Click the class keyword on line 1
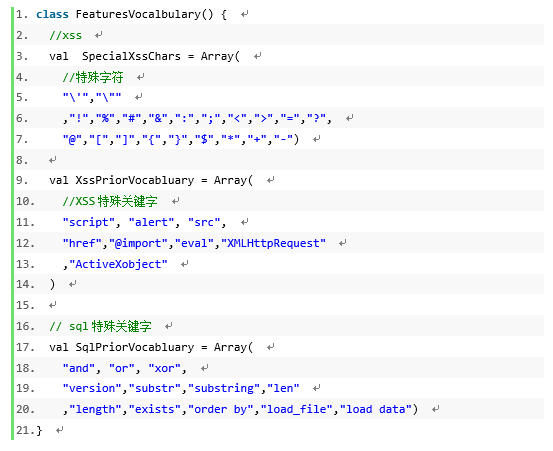 pos(52,14)
